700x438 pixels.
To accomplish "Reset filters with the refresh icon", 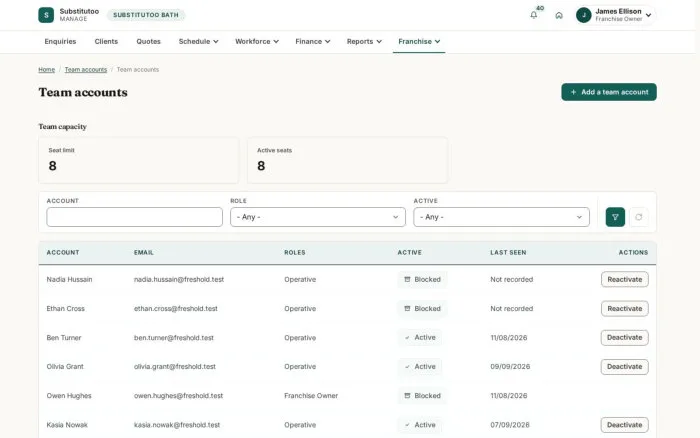I will [x=638, y=217].
